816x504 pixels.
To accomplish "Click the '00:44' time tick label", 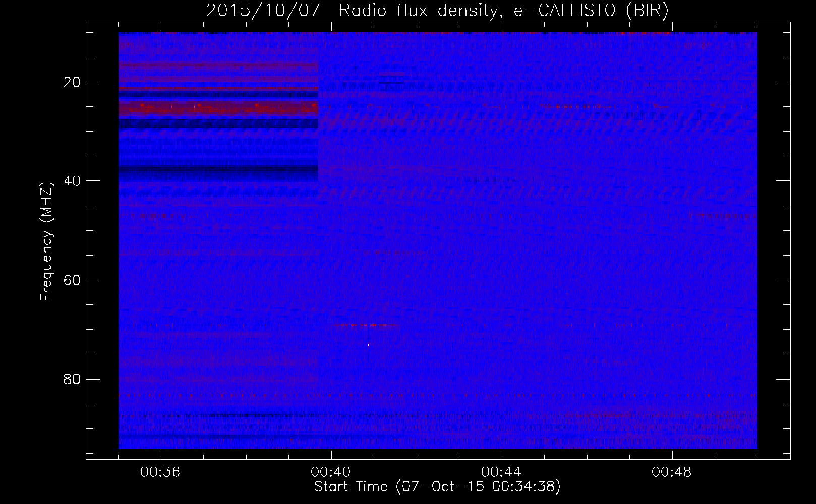I will click(x=501, y=472).
